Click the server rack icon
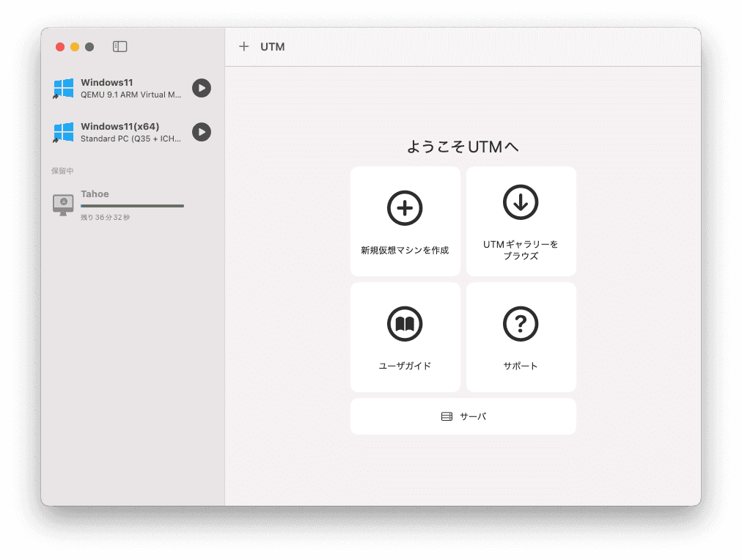This screenshot has width=742, height=560. (447, 416)
